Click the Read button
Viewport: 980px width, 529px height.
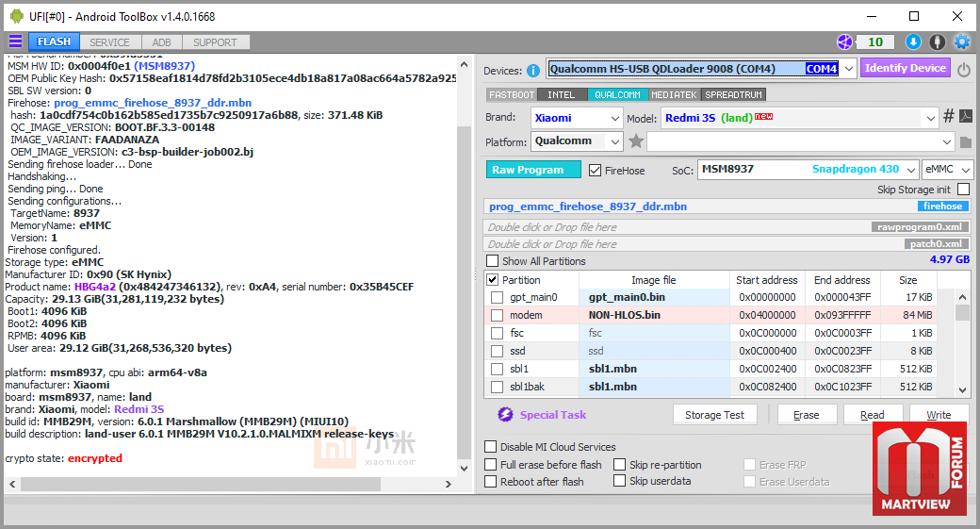pyautogui.click(x=873, y=415)
